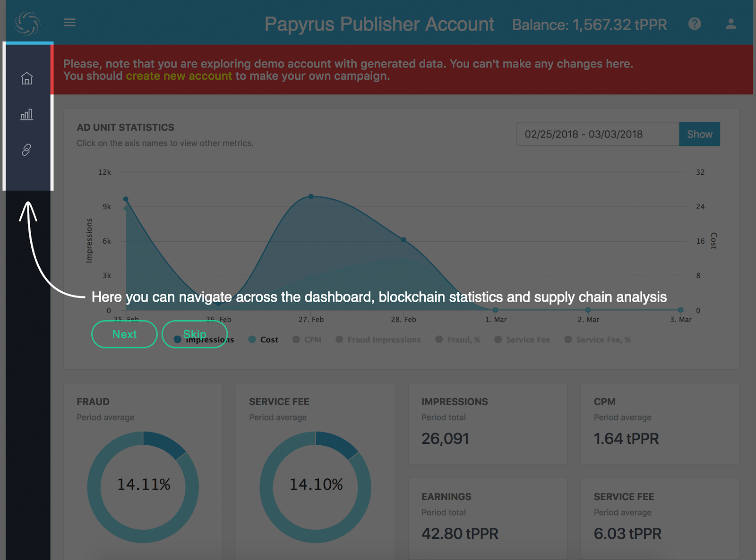Follow the create new account link

pos(179,76)
